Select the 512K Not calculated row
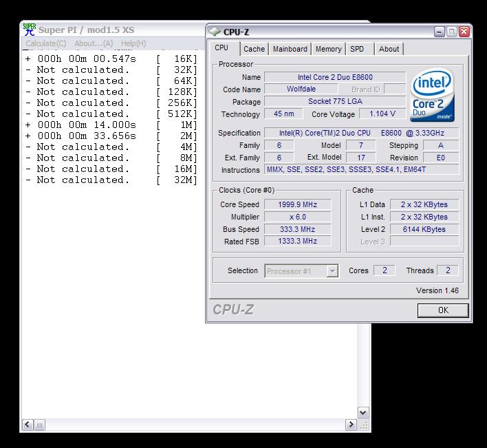Image resolution: width=487 pixels, height=448 pixels. point(111,114)
